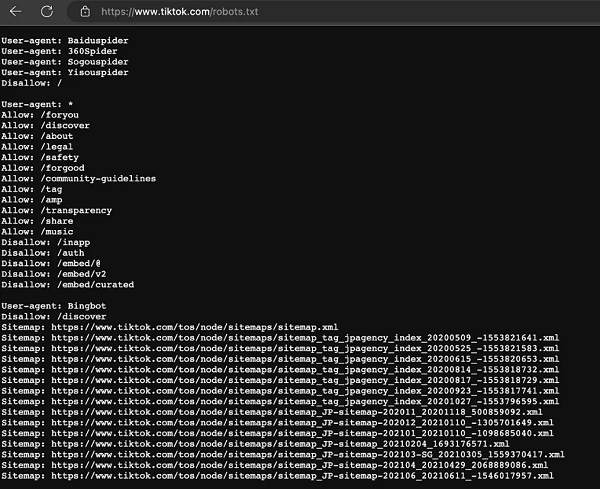
Task: Click the 'Allow: /forgood' line
Action: (43, 168)
